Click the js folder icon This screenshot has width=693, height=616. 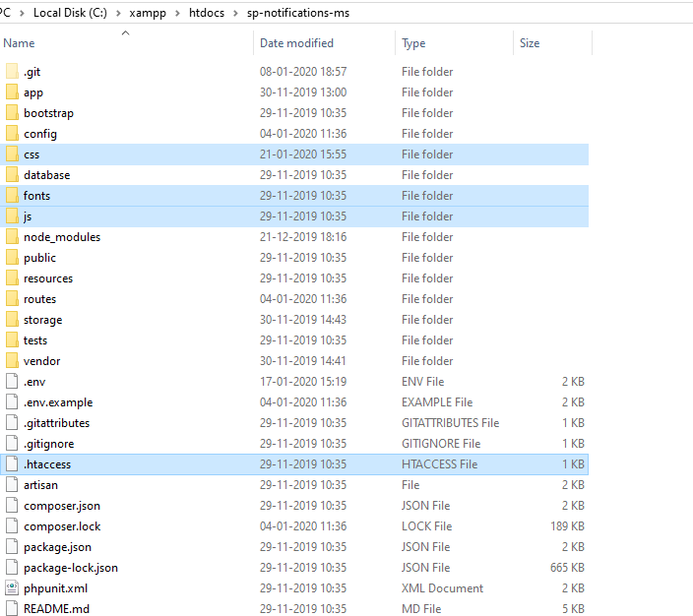pos(12,216)
